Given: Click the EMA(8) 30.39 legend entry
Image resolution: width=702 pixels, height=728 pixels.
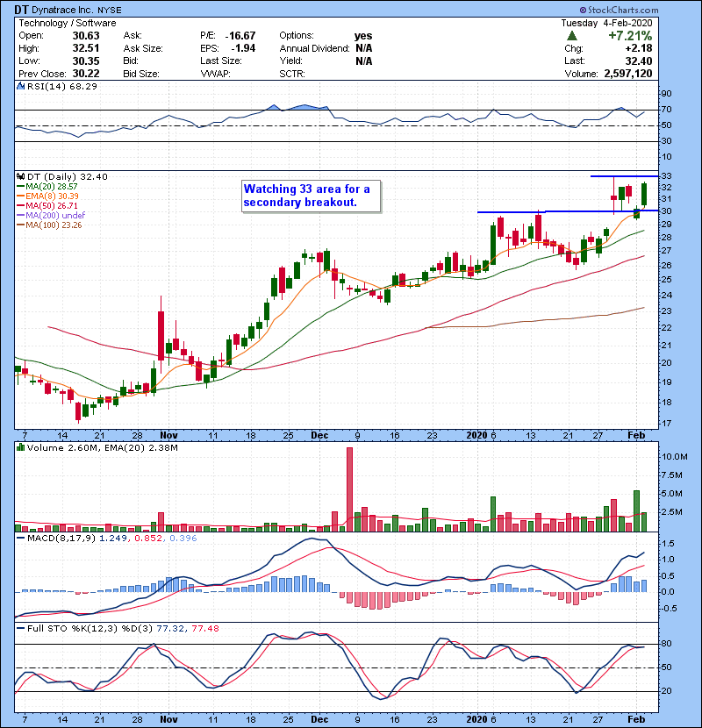Looking at the screenshot, I should point(48,196).
